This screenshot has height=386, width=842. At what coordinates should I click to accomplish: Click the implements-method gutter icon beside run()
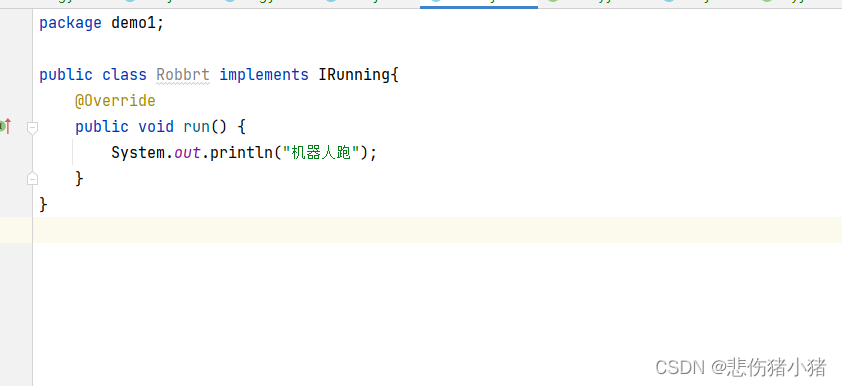5,127
